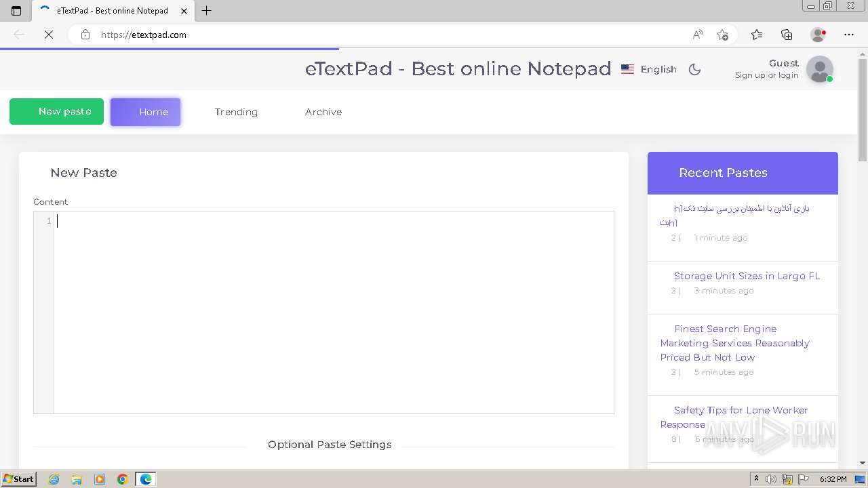This screenshot has width=868, height=488.
Task: Open the Read aloud icon in address bar
Action: (x=698, y=35)
